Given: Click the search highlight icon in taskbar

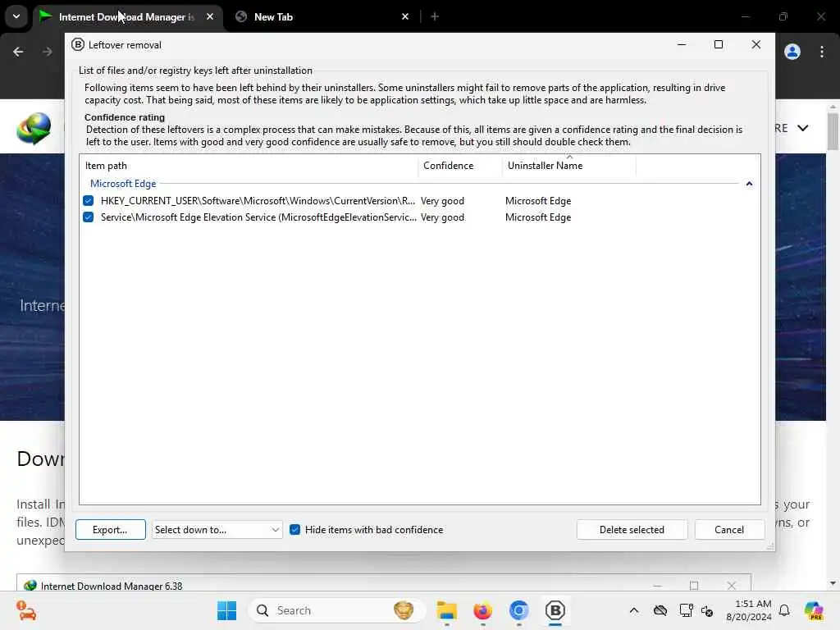Looking at the screenshot, I should [x=404, y=610].
